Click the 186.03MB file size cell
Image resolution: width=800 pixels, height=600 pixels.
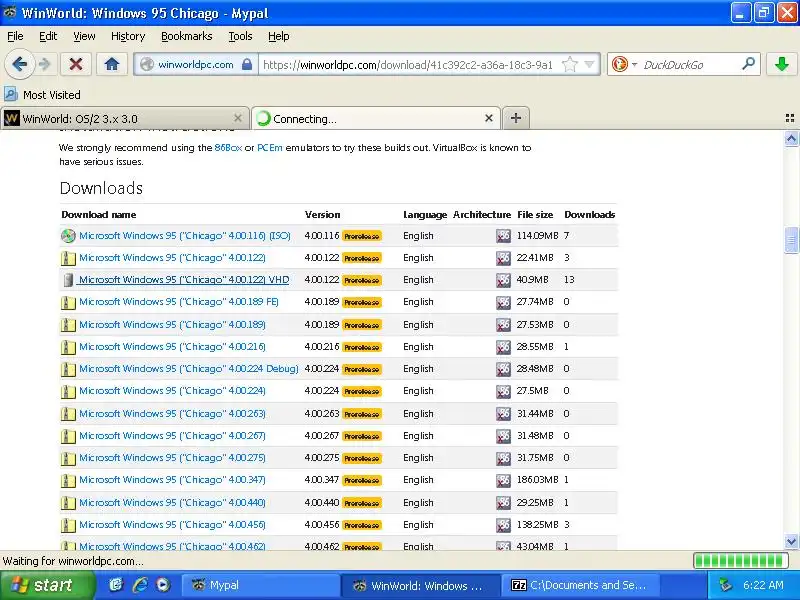point(537,480)
